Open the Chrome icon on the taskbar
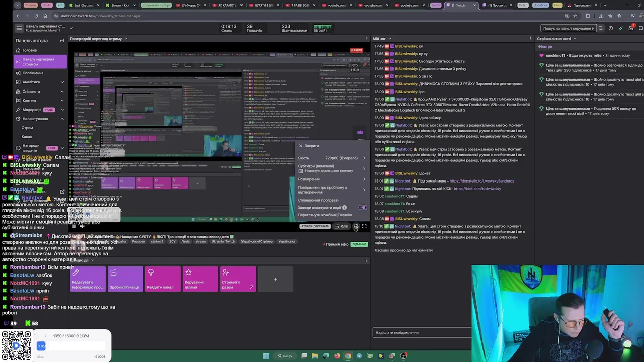 click(348, 356)
